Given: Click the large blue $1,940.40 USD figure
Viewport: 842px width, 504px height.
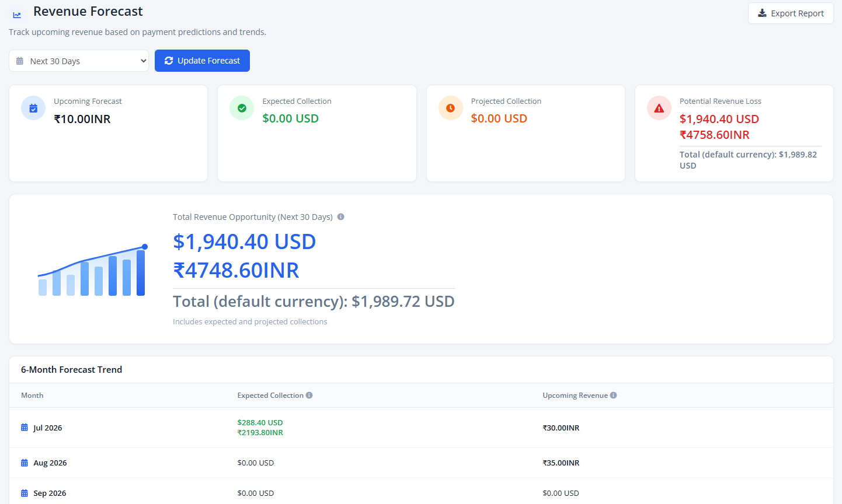Looking at the screenshot, I should (245, 242).
